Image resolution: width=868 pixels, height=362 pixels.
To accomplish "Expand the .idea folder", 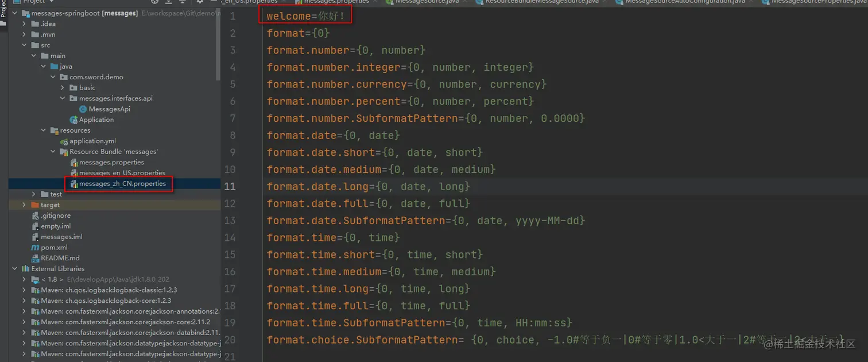I will (24, 24).
